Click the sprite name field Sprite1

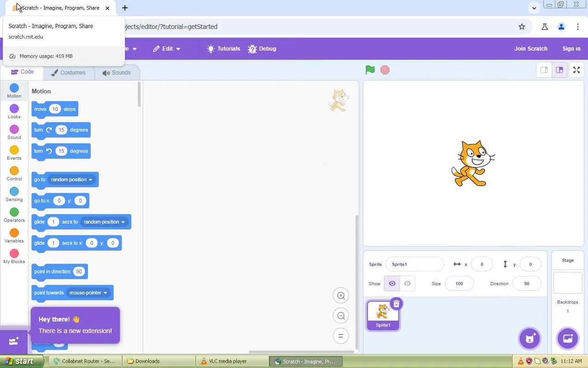[x=415, y=264]
